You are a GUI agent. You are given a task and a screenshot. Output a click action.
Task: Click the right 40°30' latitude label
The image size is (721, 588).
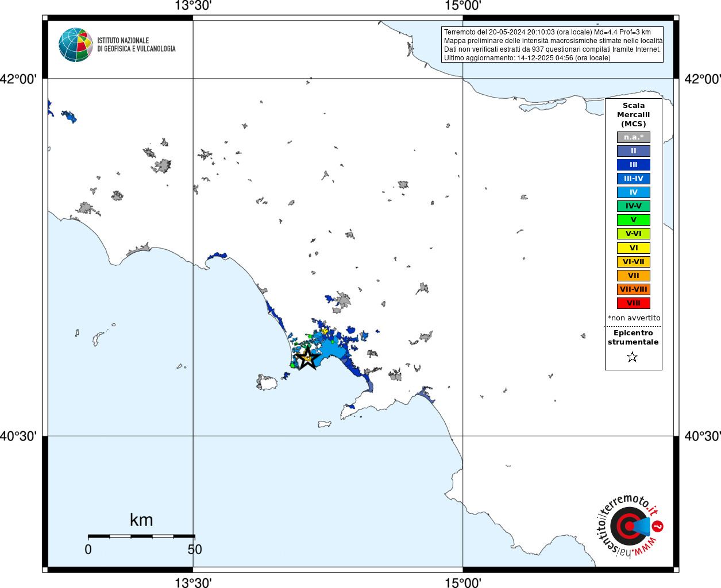click(x=702, y=436)
